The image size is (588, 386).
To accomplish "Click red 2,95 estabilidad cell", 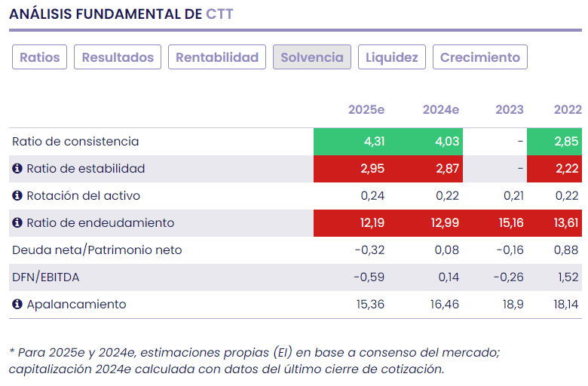I will 351,169.
